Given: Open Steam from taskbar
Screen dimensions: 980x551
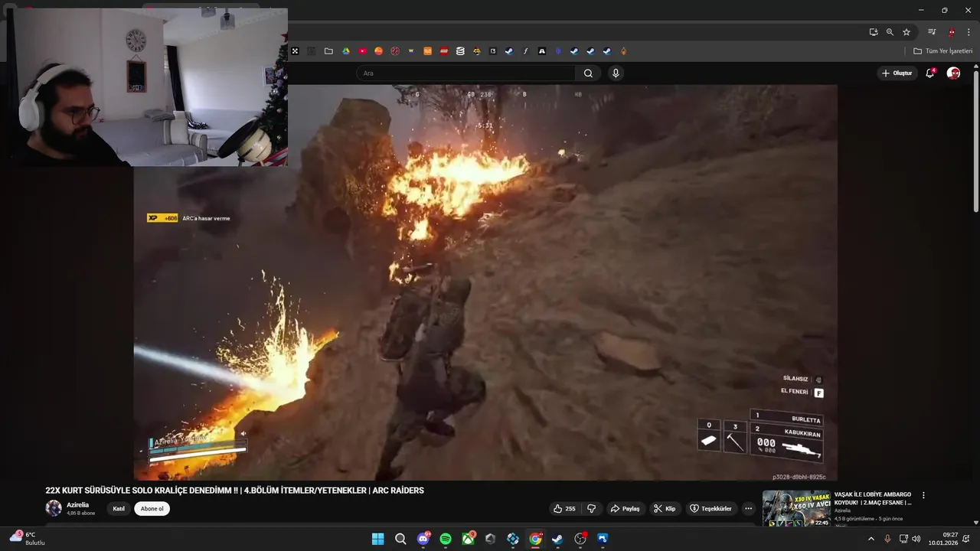Looking at the screenshot, I should coord(557,539).
